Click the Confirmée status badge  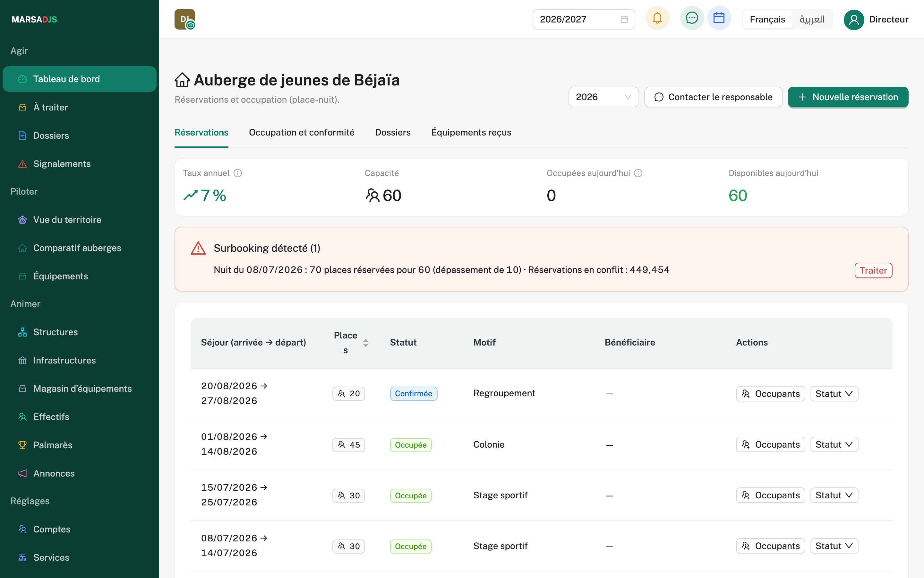pos(414,394)
